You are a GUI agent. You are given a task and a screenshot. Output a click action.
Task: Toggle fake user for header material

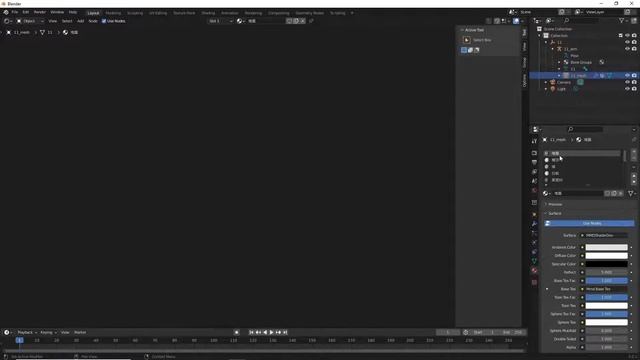289,21
